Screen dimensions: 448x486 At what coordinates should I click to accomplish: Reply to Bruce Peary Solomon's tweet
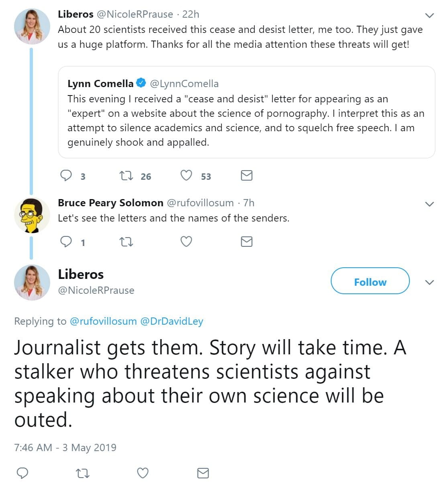[x=66, y=242]
